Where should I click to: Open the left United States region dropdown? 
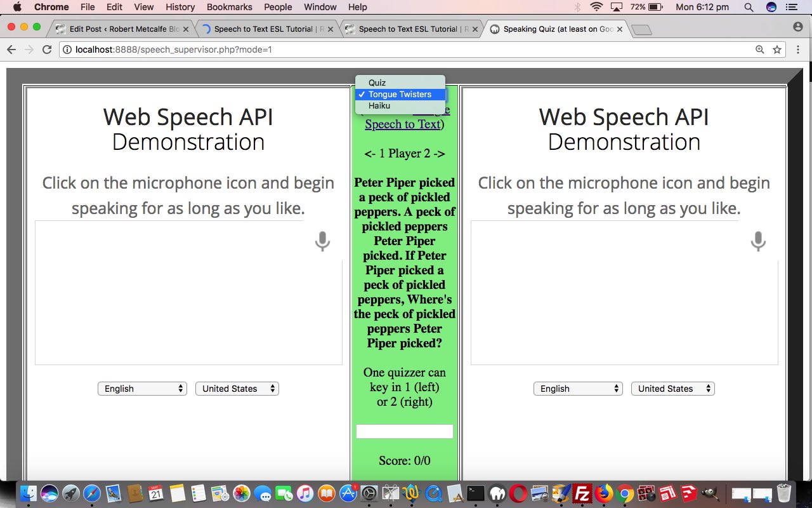coord(237,388)
